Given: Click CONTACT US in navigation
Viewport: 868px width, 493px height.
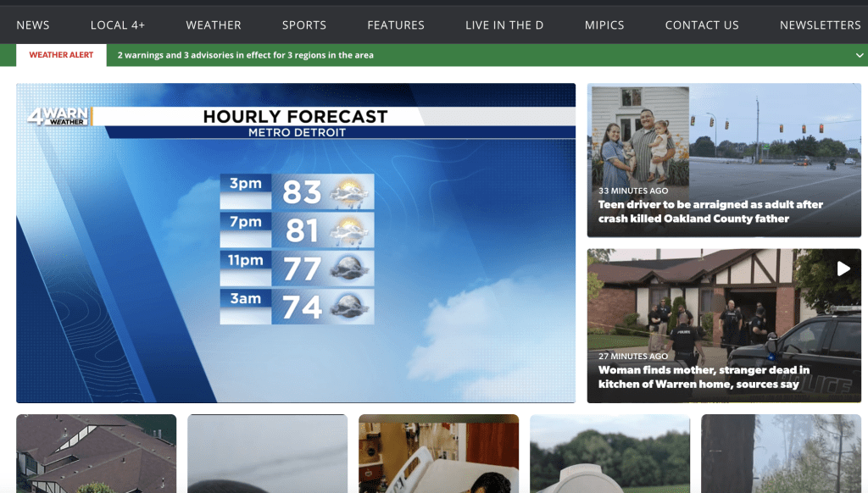Looking at the screenshot, I should point(701,25).
